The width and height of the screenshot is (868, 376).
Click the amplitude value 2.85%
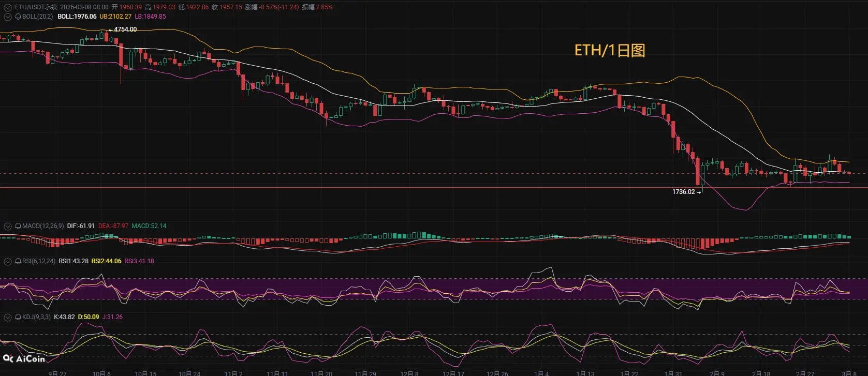coord(325,7)
